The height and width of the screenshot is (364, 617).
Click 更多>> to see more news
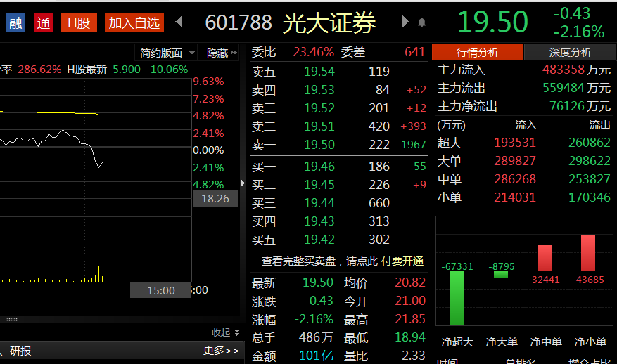221,351
